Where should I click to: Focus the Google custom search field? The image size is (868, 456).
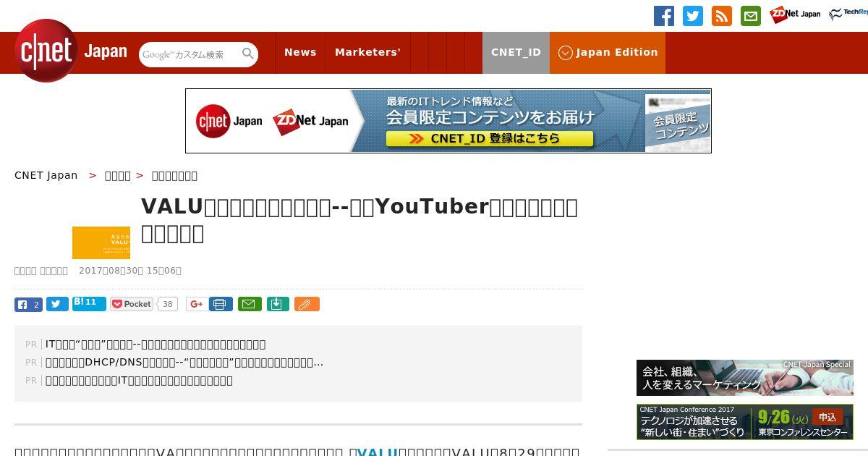pos(190,54)
